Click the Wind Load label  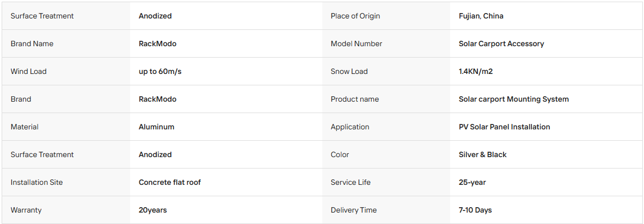(29, 71)
